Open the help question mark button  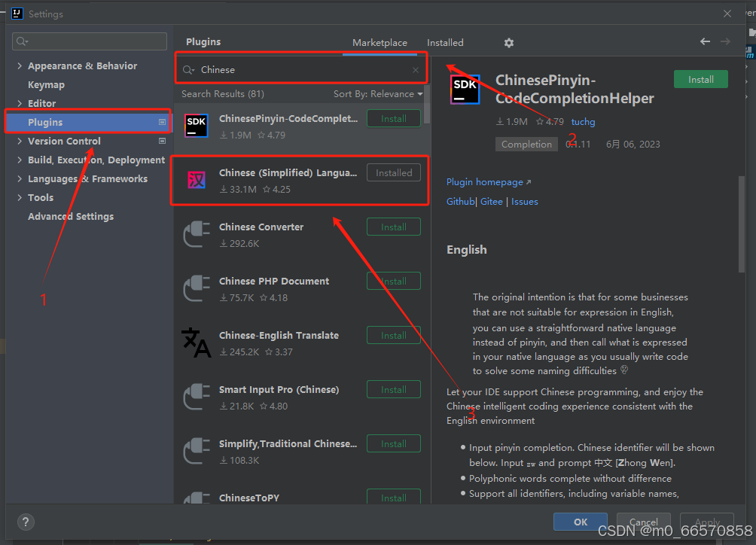pyautogui.click(x=26, y=522)
